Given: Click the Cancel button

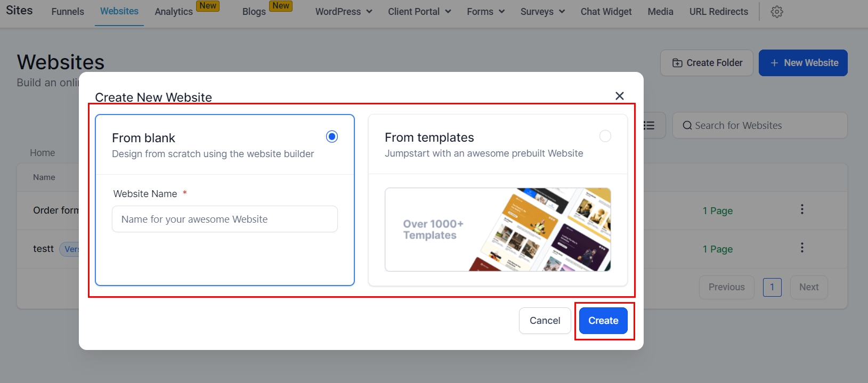Looking at the screenshot, I should (x=545, y=321).
